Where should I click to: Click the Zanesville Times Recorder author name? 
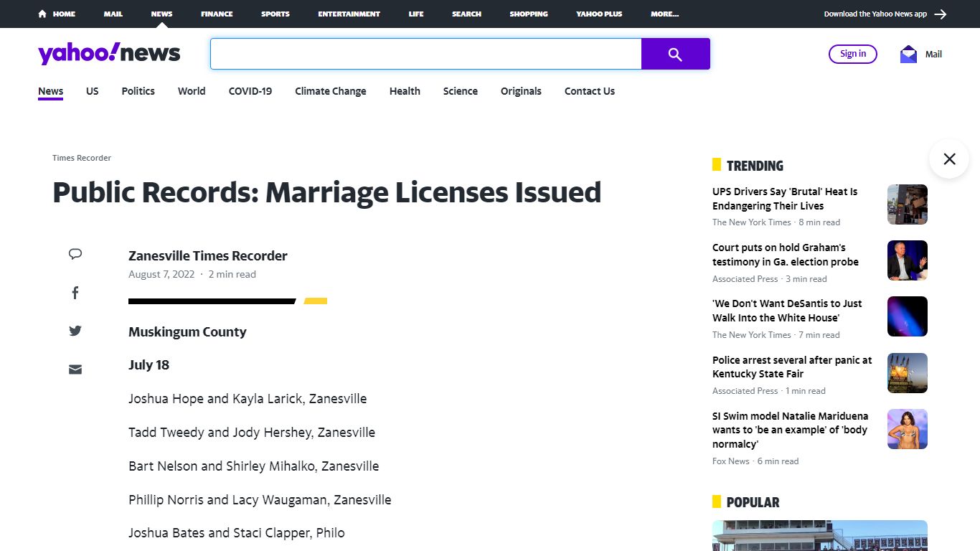208,256
